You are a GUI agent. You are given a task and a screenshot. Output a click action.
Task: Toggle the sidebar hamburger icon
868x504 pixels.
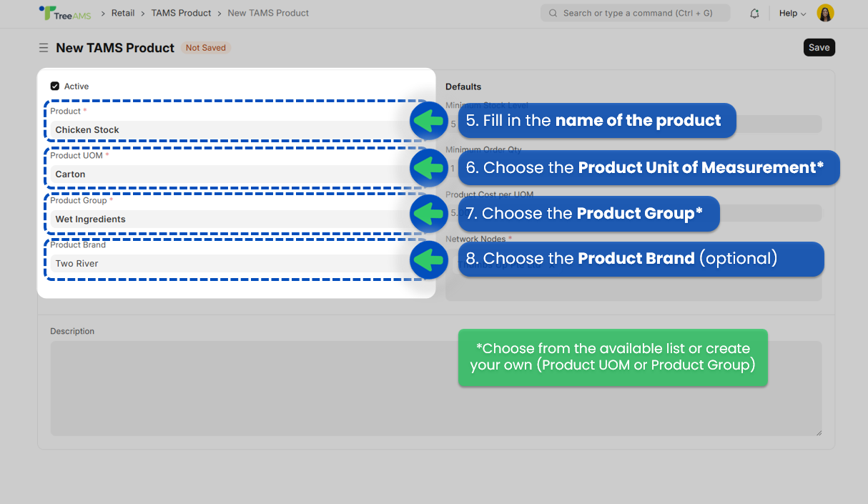[x=44, y=48]
